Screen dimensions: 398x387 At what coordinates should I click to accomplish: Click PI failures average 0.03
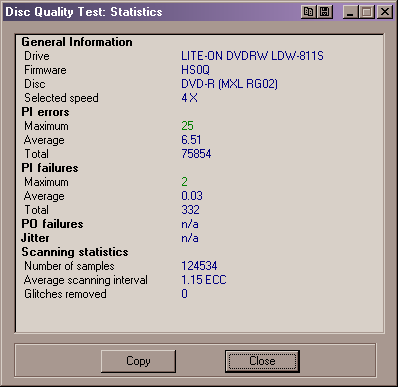click(x=192, y=196)
